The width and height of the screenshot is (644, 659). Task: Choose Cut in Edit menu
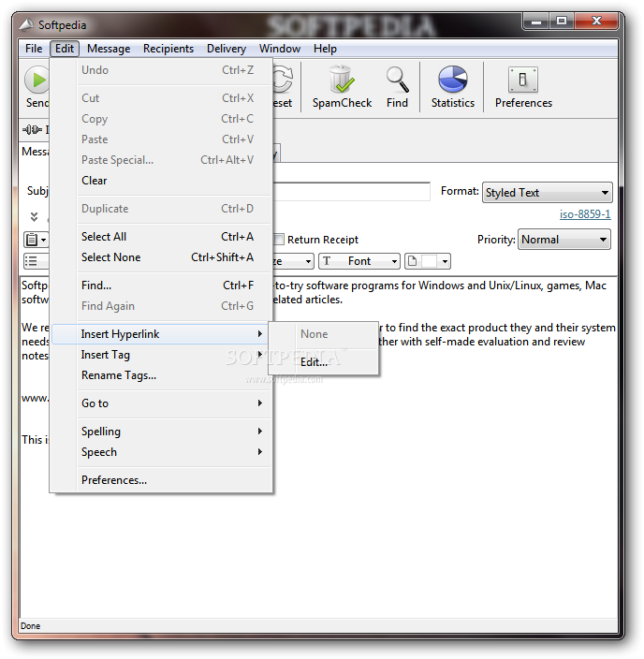pyautogui.click(x=161, y=98)
